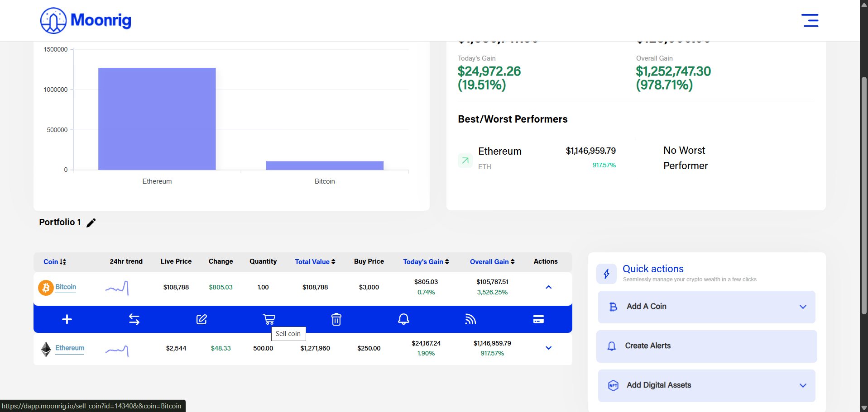Edit Portfolio 1 name with pencil icon
The width and height of the screenshot is (868, 412).
(x=91, y=223)
